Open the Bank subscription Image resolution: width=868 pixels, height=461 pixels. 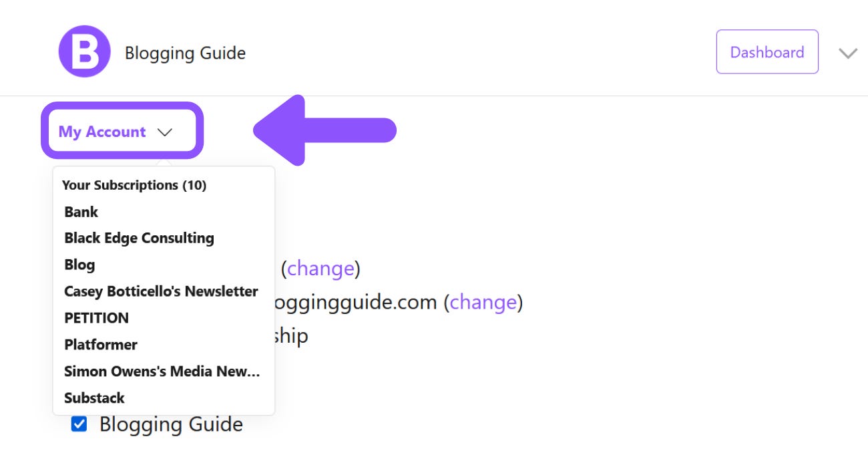click(81, 212)
